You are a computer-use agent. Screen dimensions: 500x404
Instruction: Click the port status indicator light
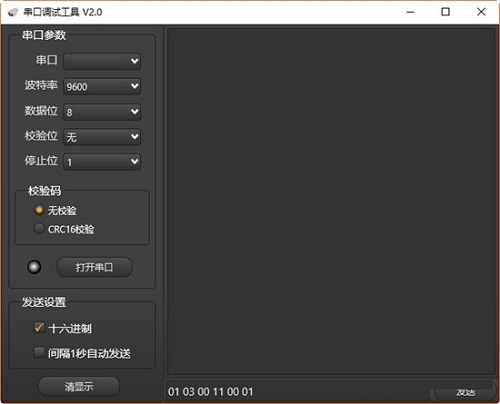point(34,267)
